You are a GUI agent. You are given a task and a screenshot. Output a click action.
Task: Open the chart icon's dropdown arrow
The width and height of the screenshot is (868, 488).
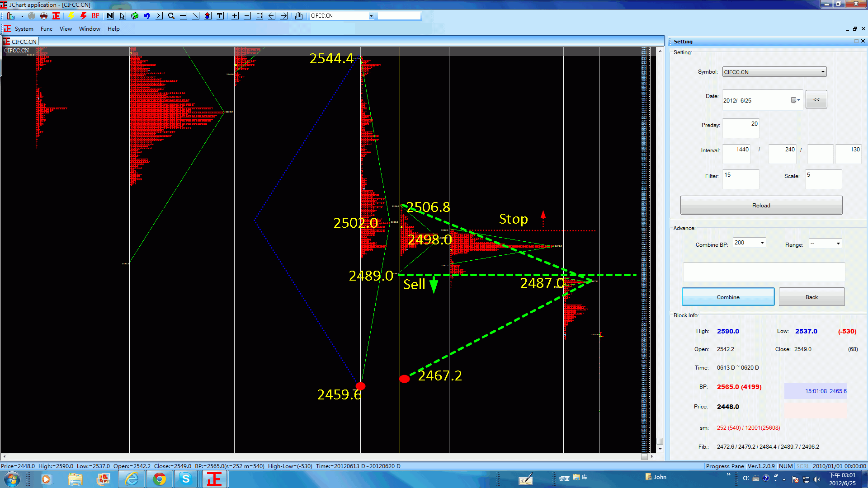[x=22, y=16]
